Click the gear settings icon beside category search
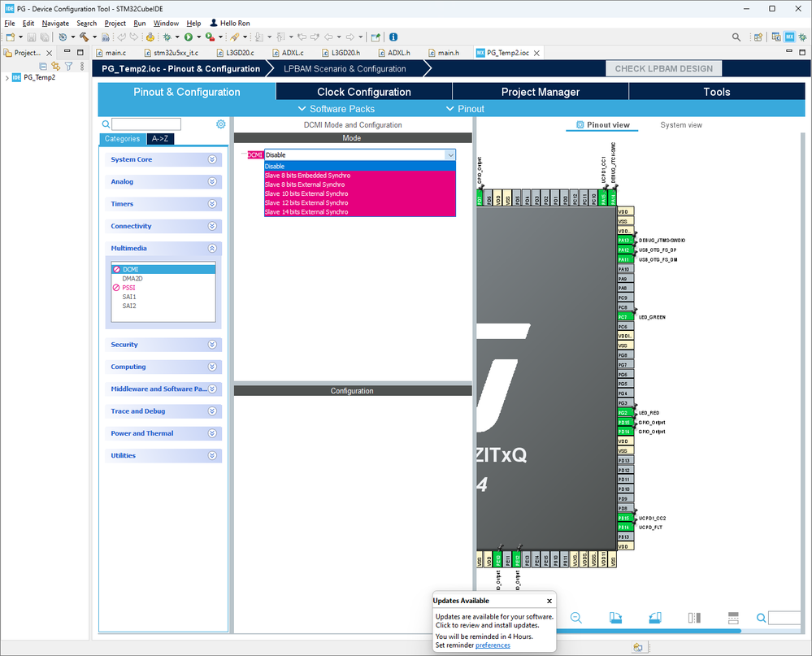Image resolution: width=812 pixels, height=656 pixels. pyautogui.click(x=220, y=124)
